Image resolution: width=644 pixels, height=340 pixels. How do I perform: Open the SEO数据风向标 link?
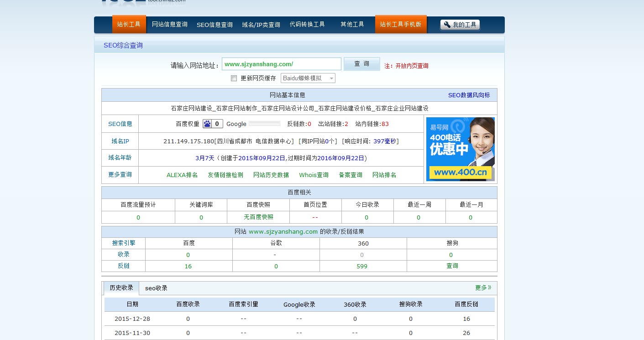point(469,95)
